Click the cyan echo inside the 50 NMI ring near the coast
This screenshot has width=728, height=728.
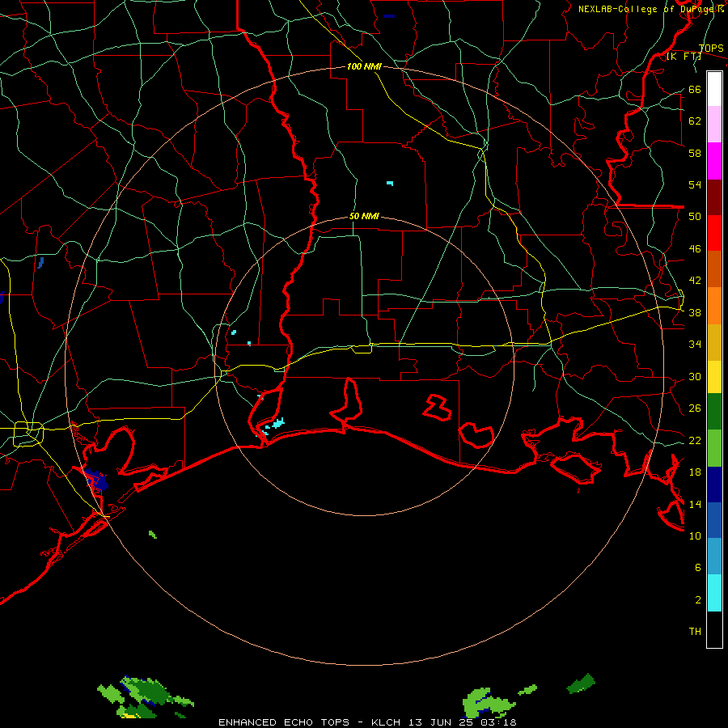coord(277,423)
